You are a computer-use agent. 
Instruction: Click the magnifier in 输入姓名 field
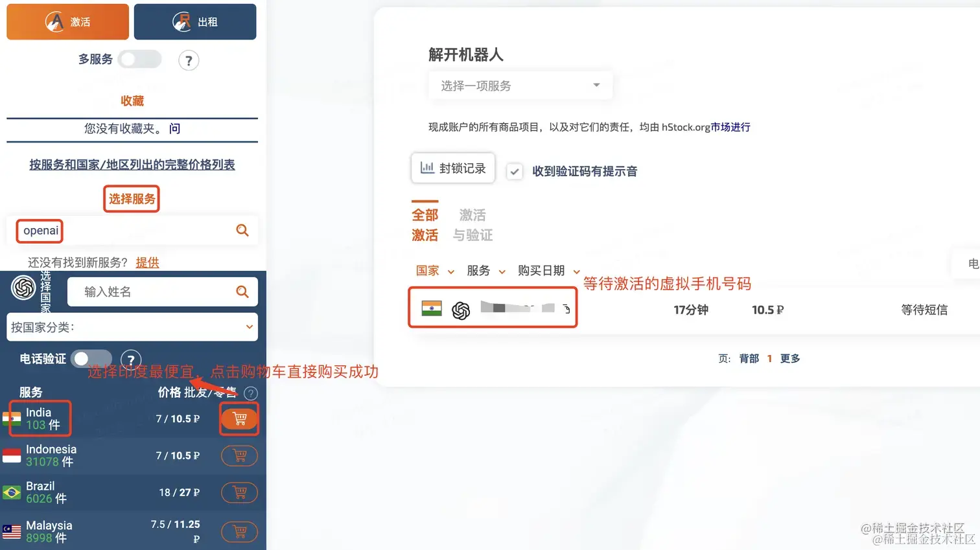[242, 292]
